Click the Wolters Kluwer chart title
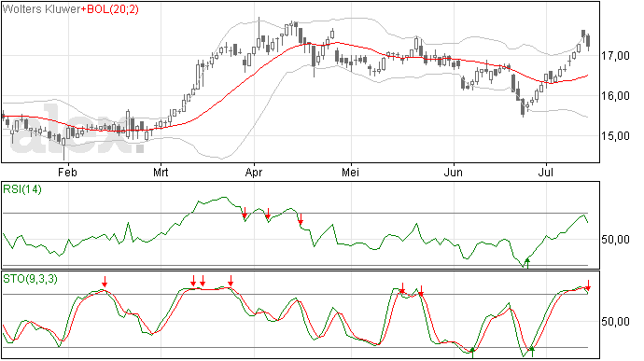This screenshot has height=361, width=644. (41, 9)
